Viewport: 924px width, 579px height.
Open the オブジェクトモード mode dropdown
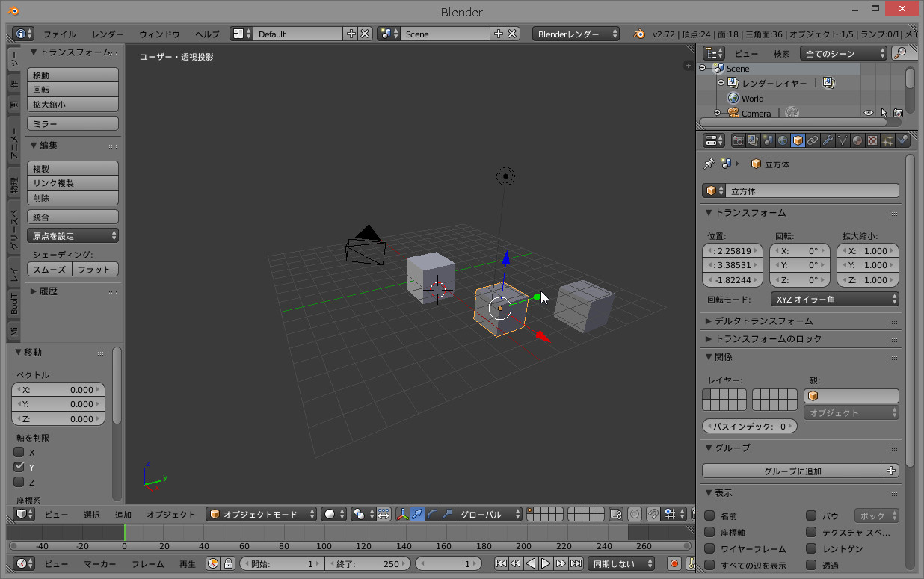[262, 514]
